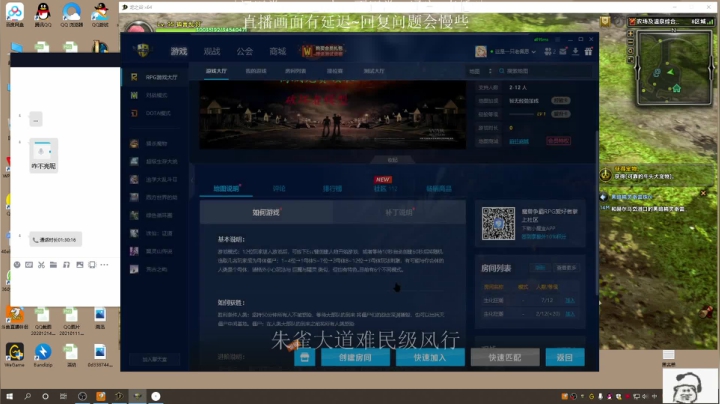720x404 pixels.
Task: Open more options ellipsis in QQ chat
Action: tap(104, 265)
